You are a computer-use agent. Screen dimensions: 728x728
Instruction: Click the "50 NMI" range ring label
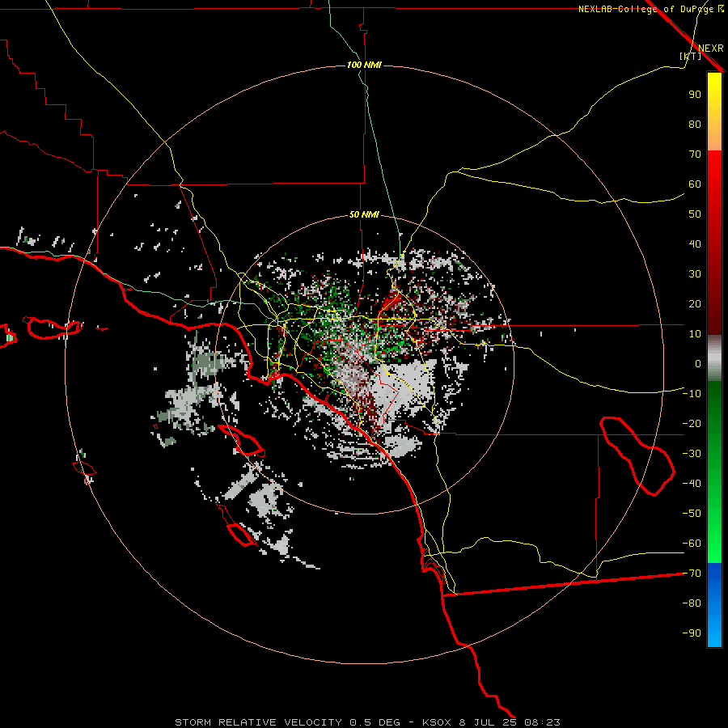[364, 214]
